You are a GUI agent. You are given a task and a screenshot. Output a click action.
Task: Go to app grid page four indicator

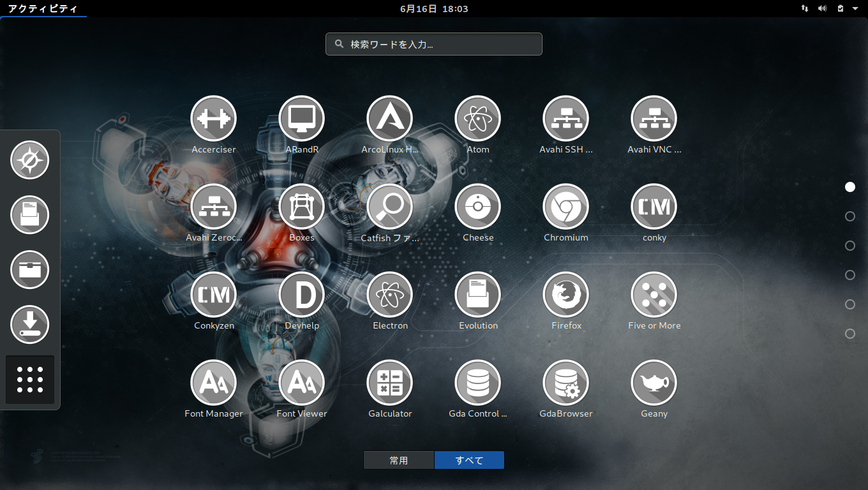tap(850, 275)
